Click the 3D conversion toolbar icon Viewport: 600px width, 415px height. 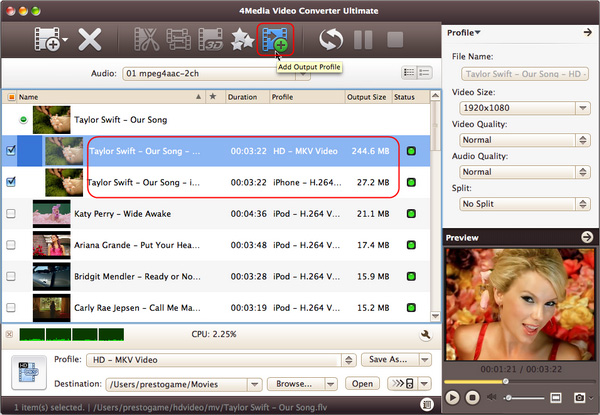coord(211,41)
